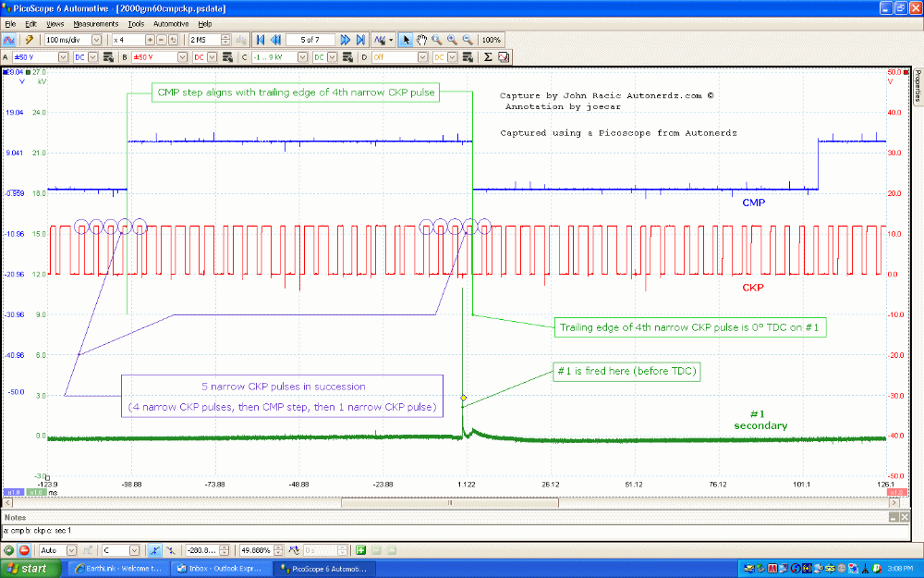Click the yellow trigger marker diamond

click(x=464, y=398)
